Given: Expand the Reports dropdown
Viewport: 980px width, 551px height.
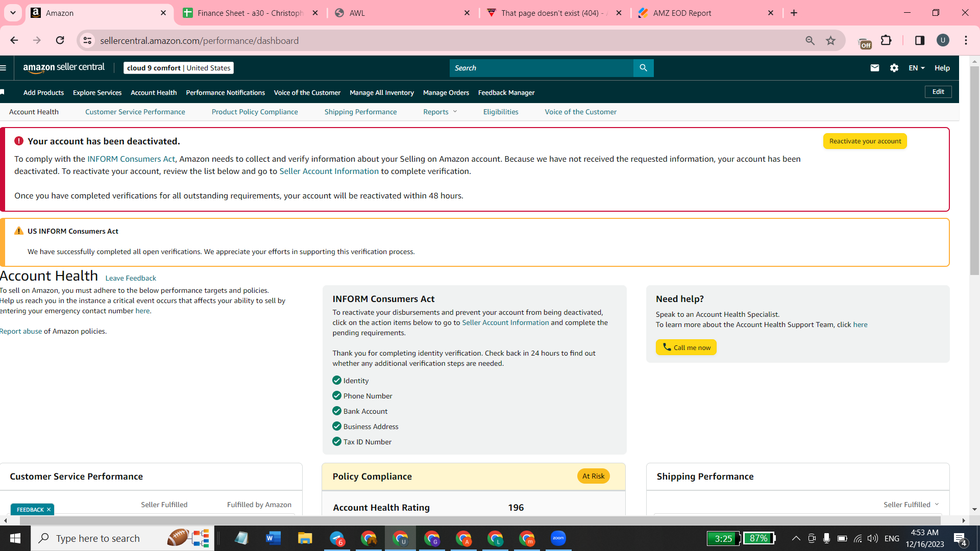Looking at the screenshot, I should pos(440,112).
